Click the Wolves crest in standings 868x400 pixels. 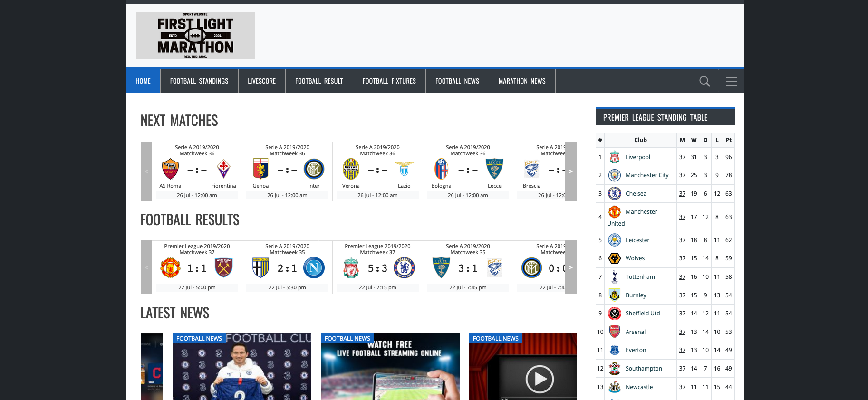click(615, 258)
